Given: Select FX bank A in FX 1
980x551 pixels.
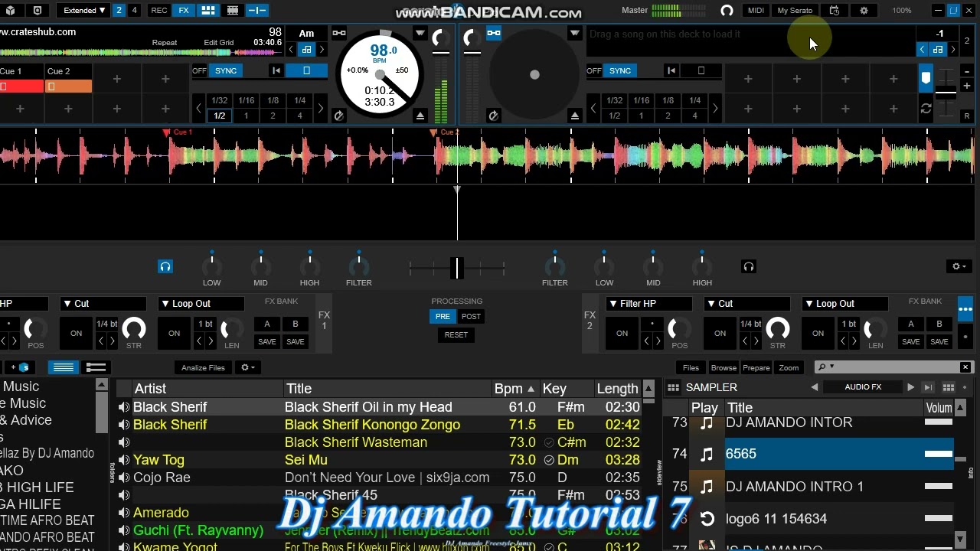Looking at the screenshot, I should 267,324.
